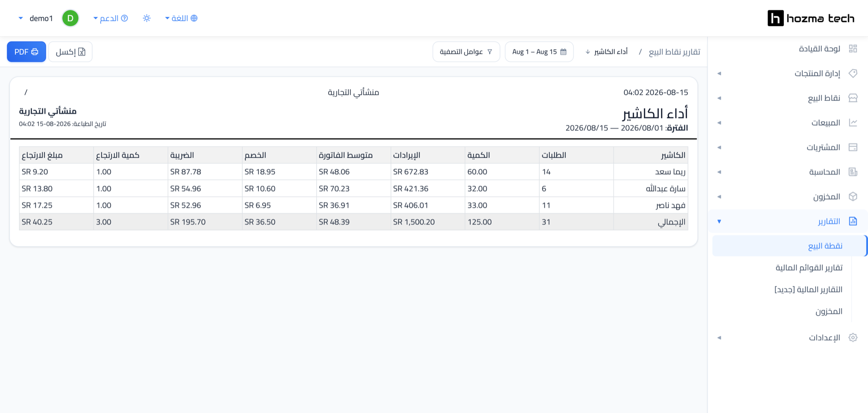Click the الإجمالي total row label
Viewport: 868px width, 413px height.
(672, 222)
